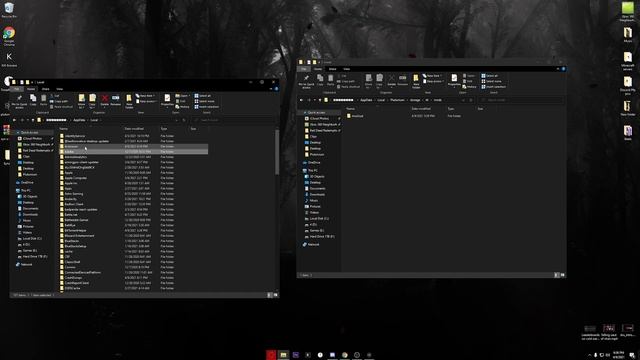
Task: Open Recycle Bin on the desktop
Action: click(x=9, y=10)
